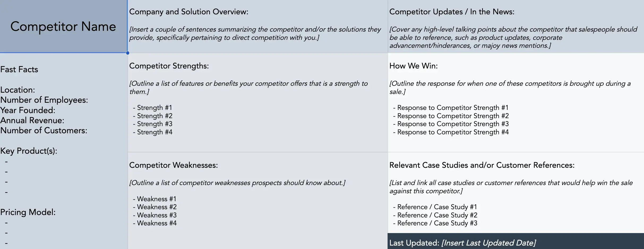
Task: Select the Strength #3 list item
Action: click(154, 124)
